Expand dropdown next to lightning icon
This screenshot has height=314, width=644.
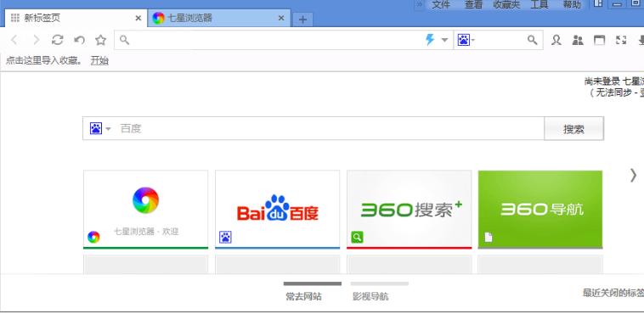(x=444, y=40)
